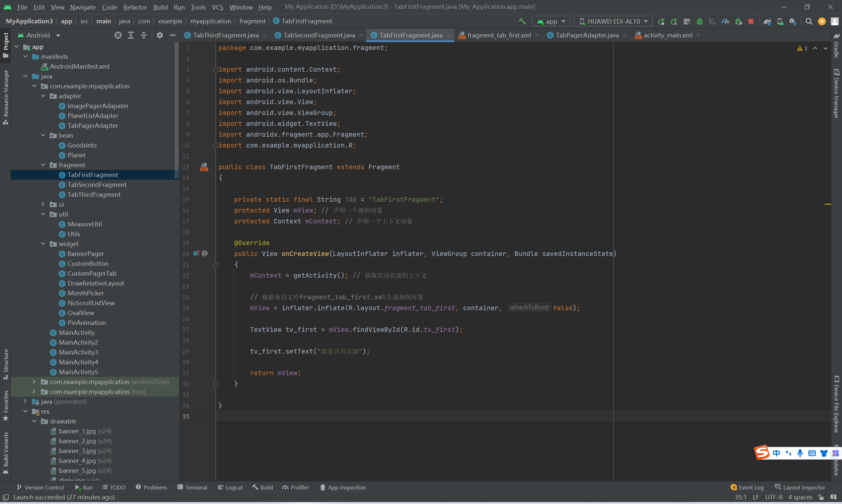This screenshot has width=842, height=504.
Task: Click the Make Project hammer icon
Action: (x=522, y=21)
